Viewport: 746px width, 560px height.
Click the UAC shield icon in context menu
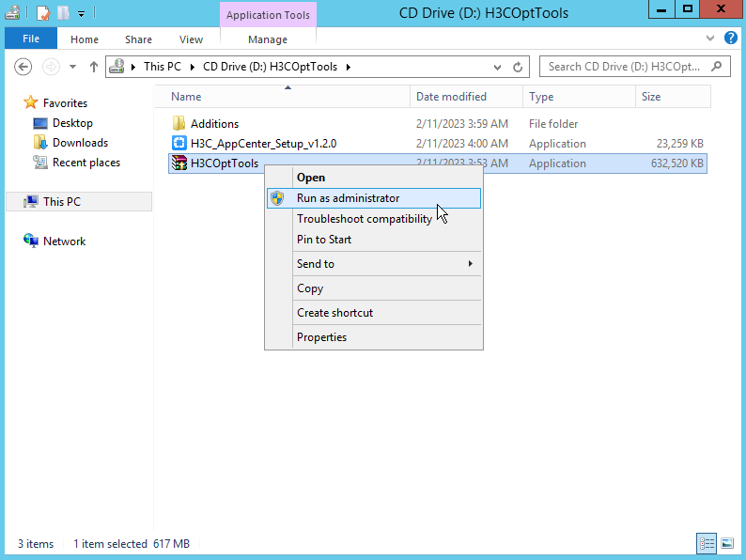point(277,198)
